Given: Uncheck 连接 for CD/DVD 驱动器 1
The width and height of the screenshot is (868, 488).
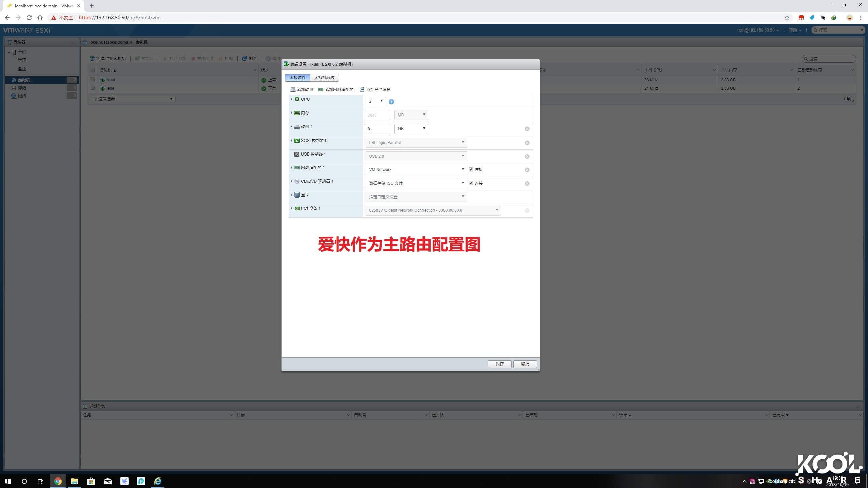Looking at the screenshot, I should pos(471,183).
